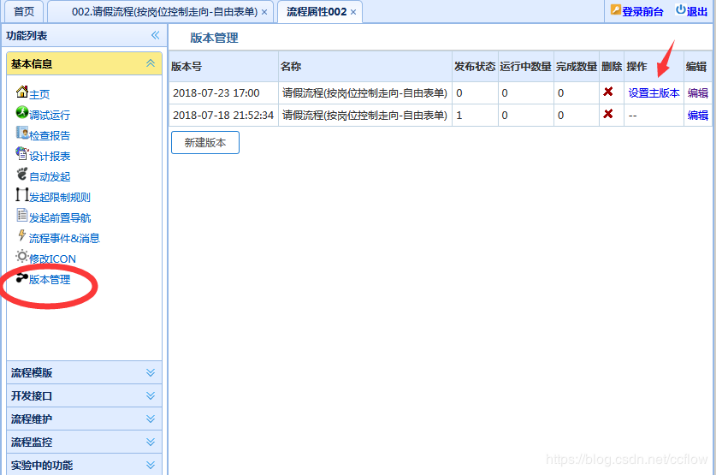The width and height of the screenshot is (717, 475).
Task: Click the document icon beside 发起前置导航
Action: pos(22,215)
